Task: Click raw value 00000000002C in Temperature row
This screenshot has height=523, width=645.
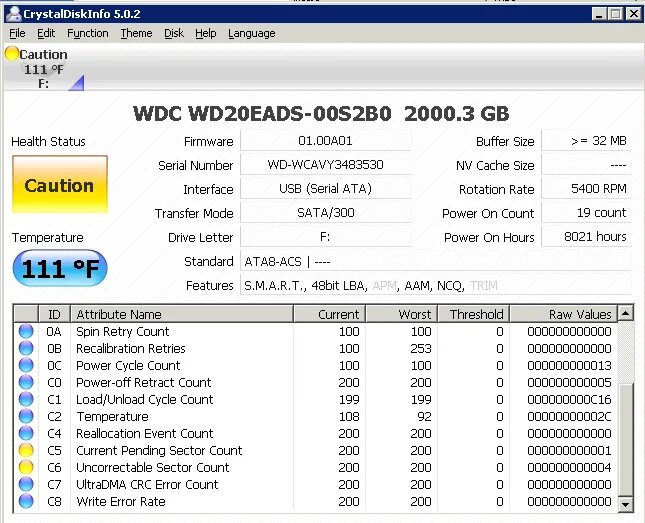Action: tap(569, 416)
